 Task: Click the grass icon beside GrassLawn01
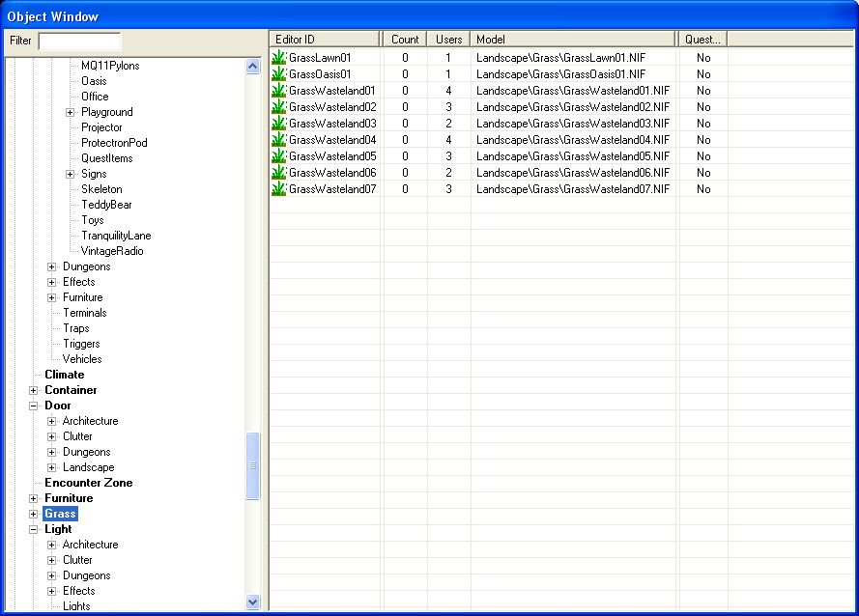279,58
